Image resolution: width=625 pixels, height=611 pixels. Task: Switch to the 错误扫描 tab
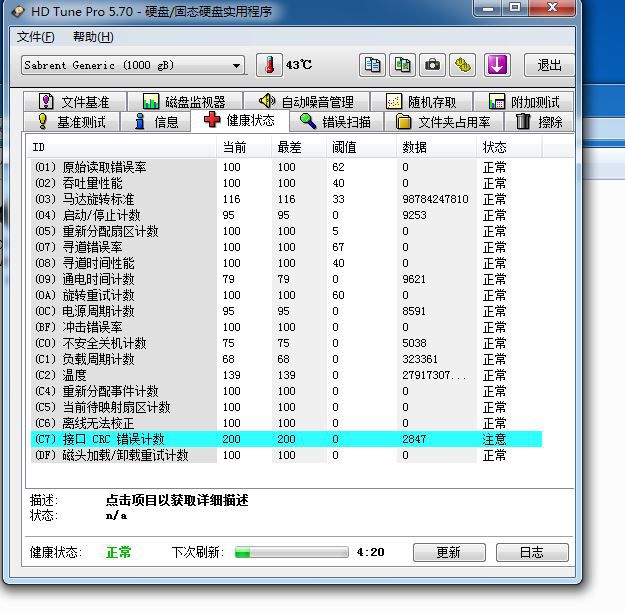point(336,122)
